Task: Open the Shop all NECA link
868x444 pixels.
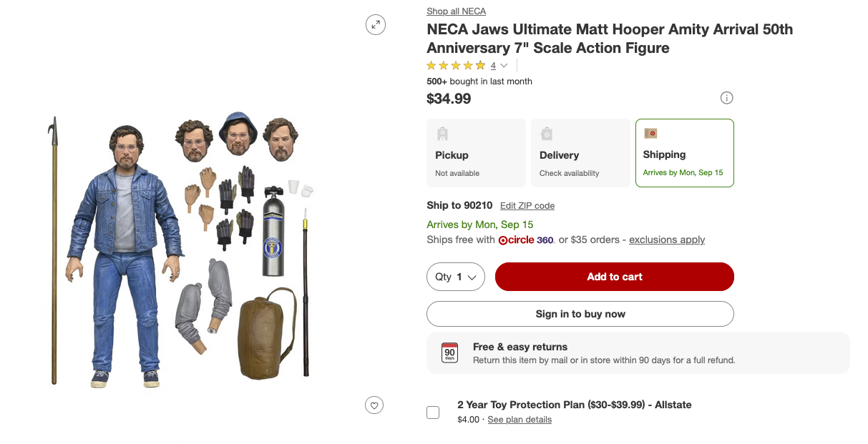Action: (x=456, y=11)
